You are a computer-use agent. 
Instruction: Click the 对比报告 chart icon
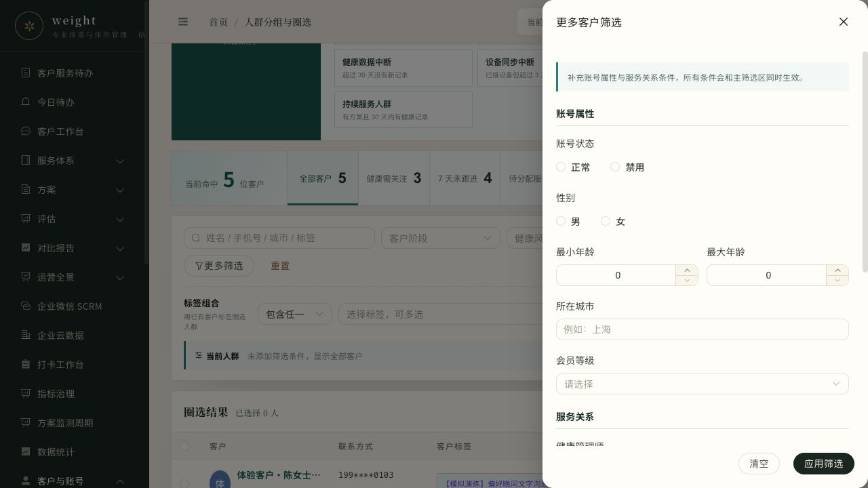(x=26, y=247)
